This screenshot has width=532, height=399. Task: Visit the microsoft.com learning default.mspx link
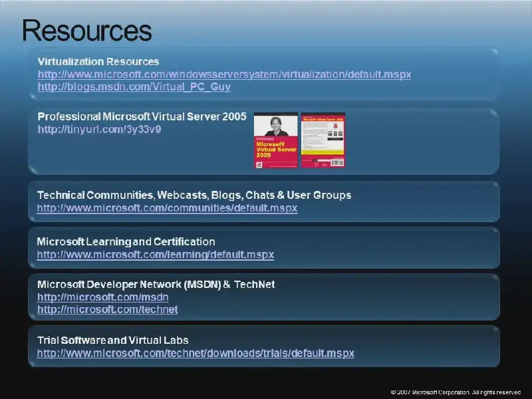[156, 255]
